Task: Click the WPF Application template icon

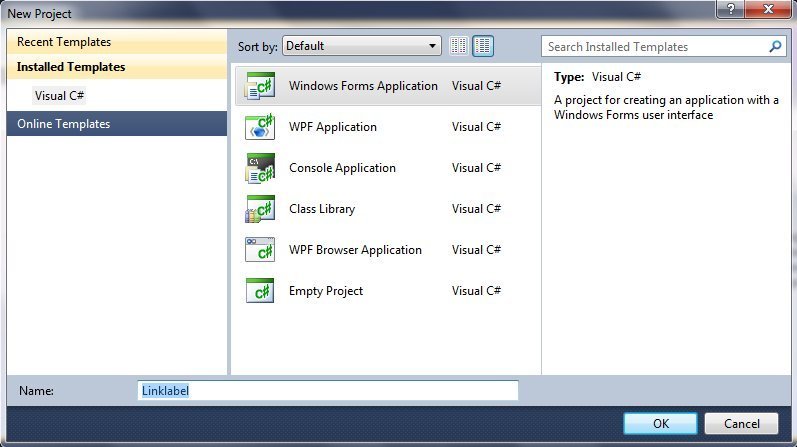Action: pyautogui.click(x=260, y=127)
